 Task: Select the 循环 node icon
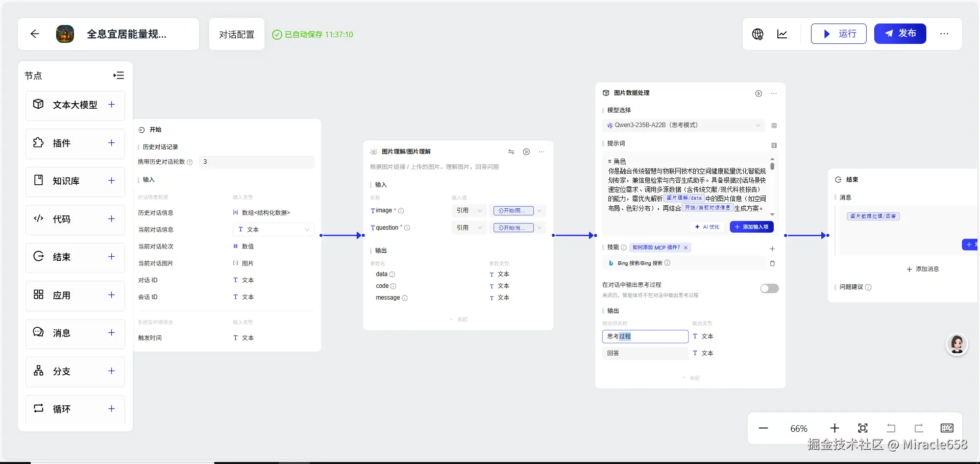(x=38, y=408)
